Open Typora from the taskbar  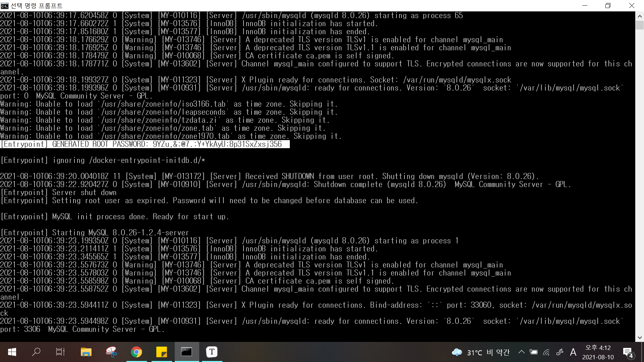pos(212,352)
